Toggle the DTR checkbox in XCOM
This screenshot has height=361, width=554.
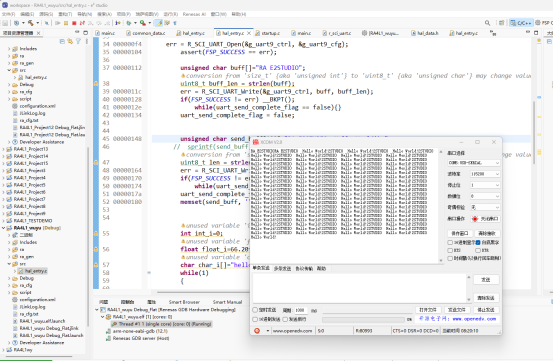tap(478, 250)
